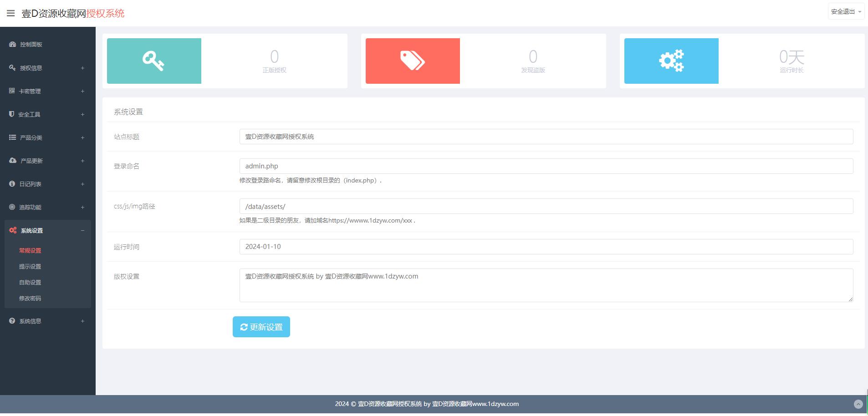Click the 系统设置 panel heading
868x416 pixels.
click(128, 112)
